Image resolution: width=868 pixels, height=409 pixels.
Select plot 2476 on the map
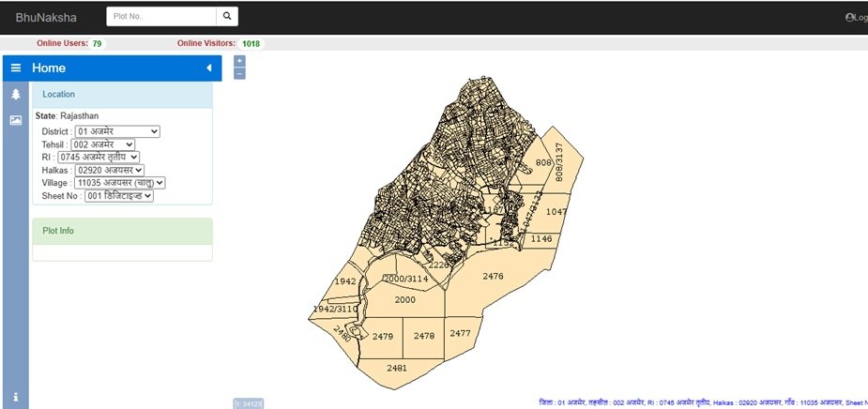pos(494,277)
